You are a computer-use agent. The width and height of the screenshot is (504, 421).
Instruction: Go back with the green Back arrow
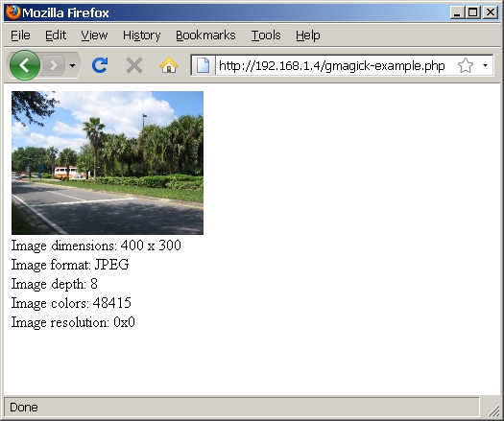(25, 65)
